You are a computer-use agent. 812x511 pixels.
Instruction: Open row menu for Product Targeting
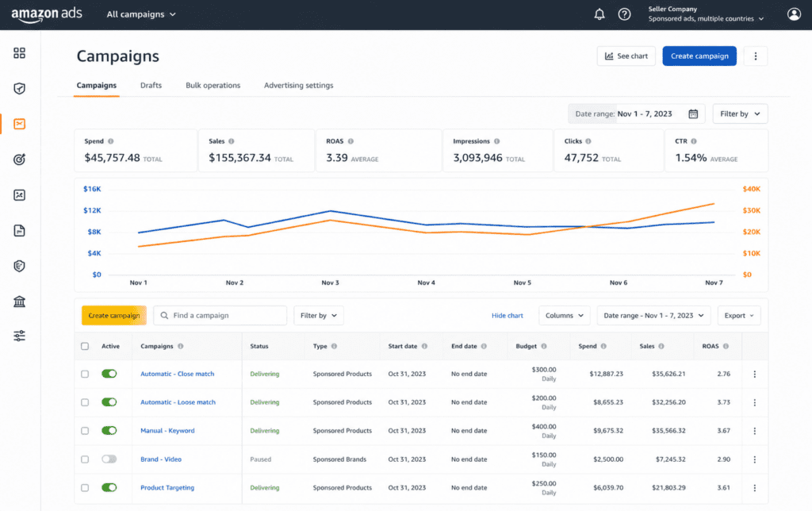coord(755,488)
